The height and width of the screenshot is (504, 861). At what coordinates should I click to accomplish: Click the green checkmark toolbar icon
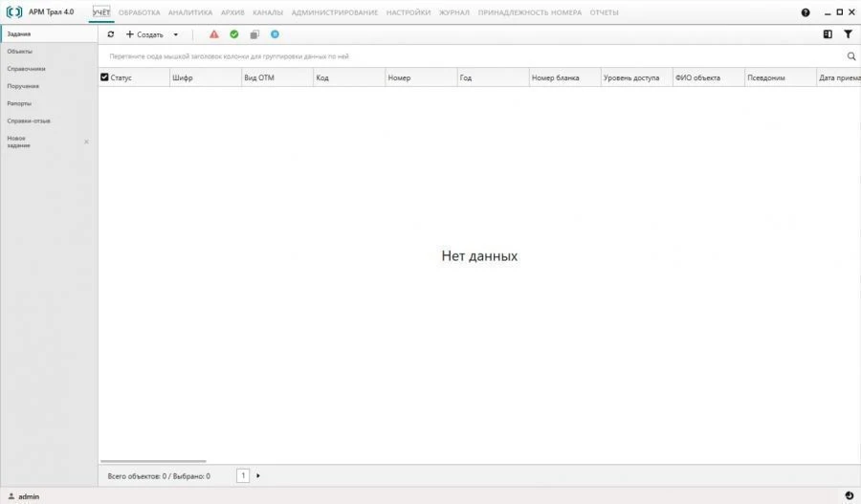(234, 34)
